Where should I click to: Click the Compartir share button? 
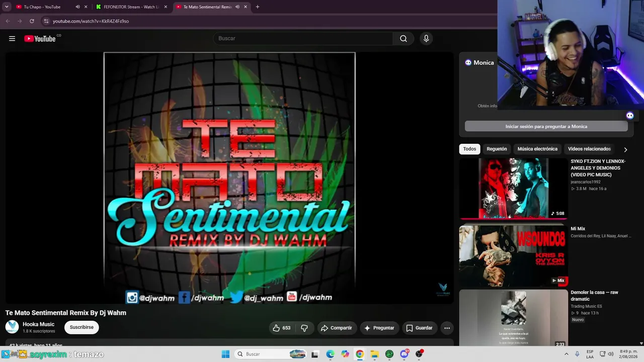337,328
